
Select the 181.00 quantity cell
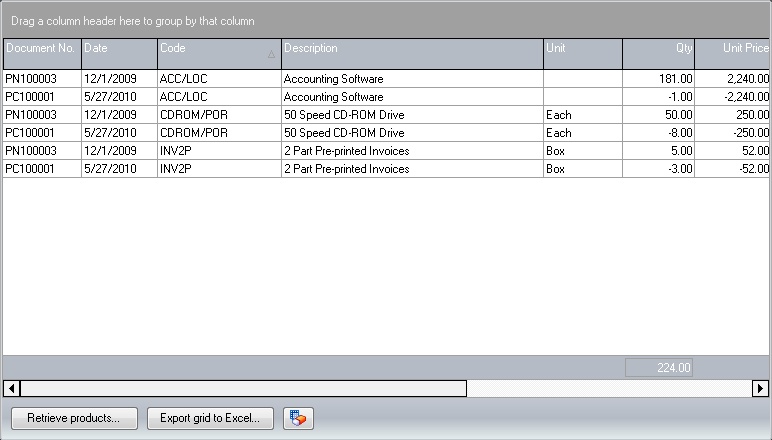pos(658,78)
